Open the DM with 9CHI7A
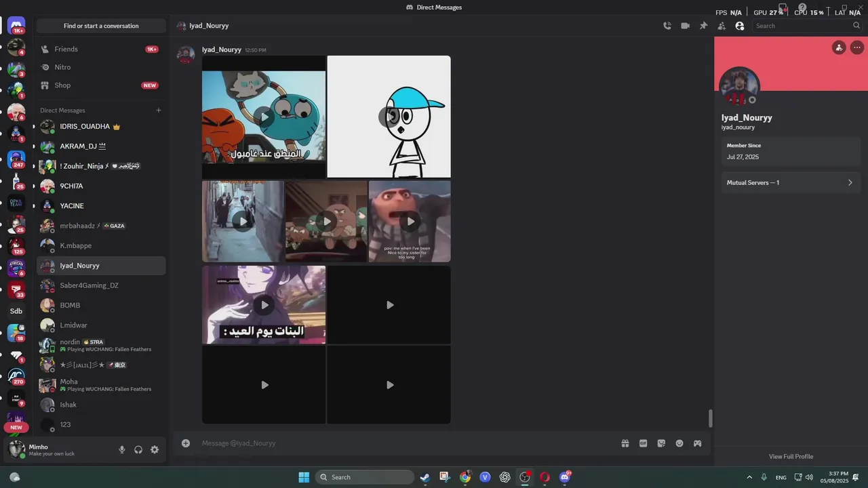Screen dimensions: 868x488 coord(101,186)
